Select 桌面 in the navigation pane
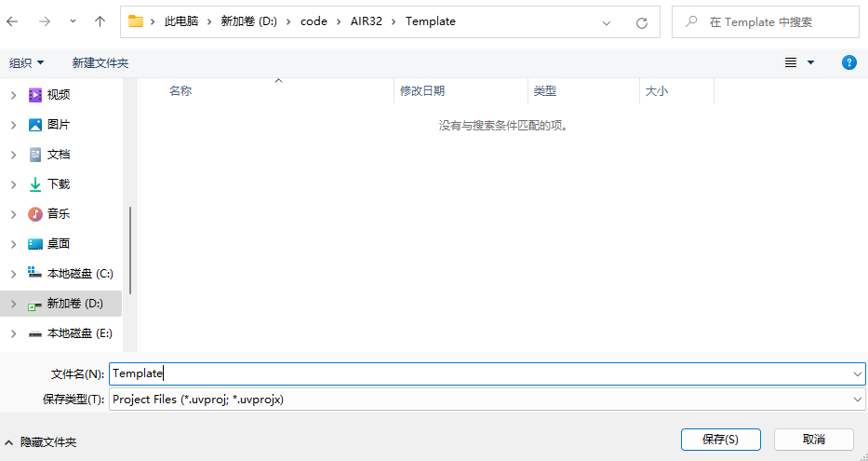Screen dimensions: 868x461 tap(59, 244)
